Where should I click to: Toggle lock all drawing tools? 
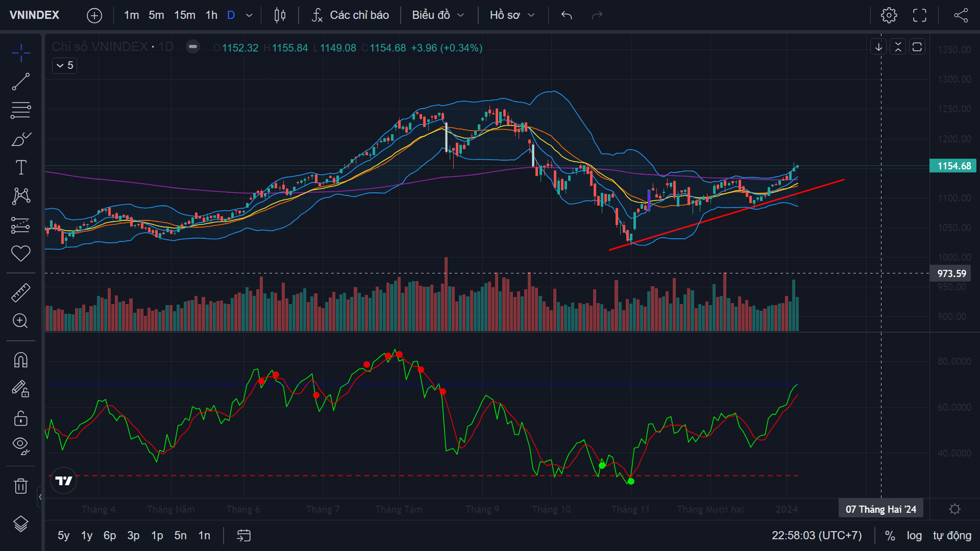click(x=21, y=418)
